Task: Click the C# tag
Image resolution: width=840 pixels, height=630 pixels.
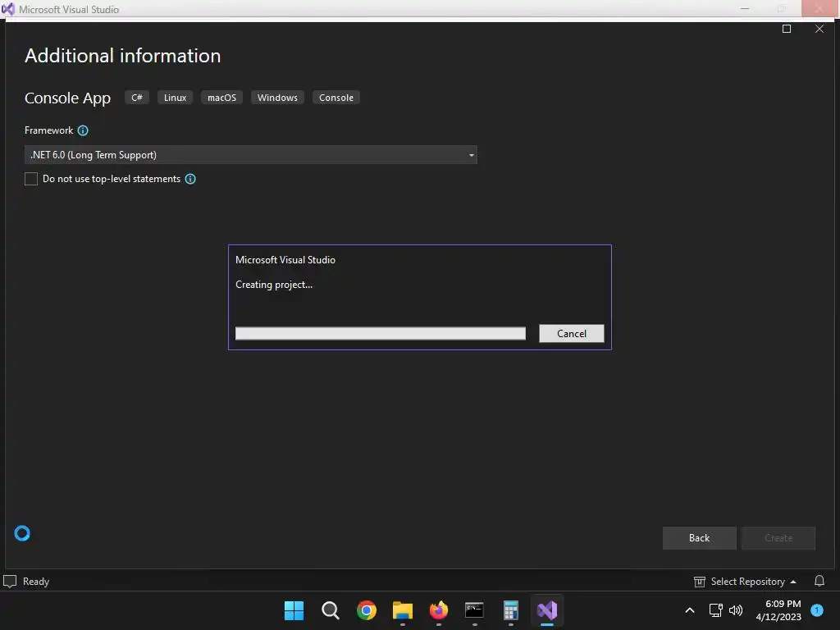Action: pos(137,98)
